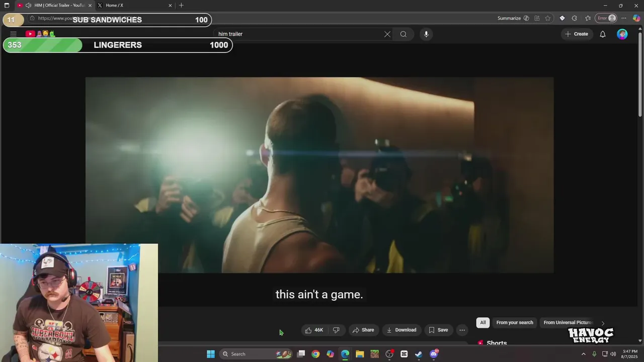Open volume control in tray
Screen dimensions: 644x362
(613, 354)
